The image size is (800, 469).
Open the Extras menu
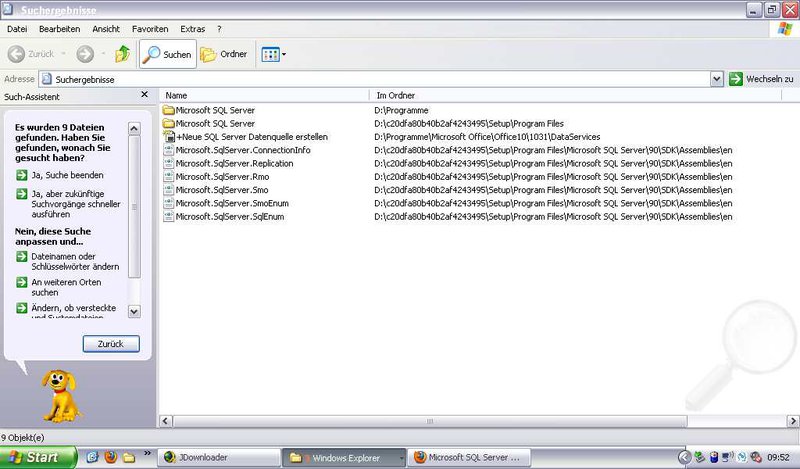click(x=193, y=29)
